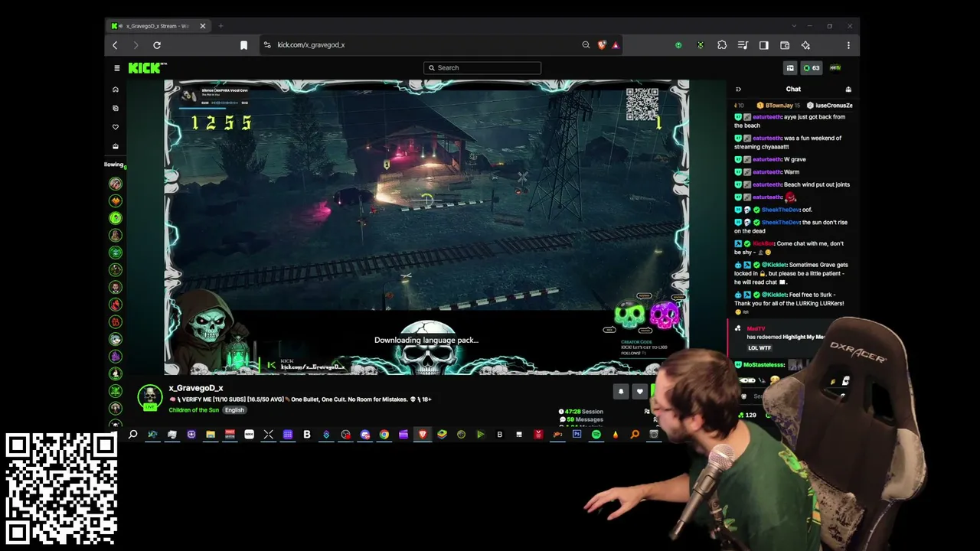Image resolution: width=980 pixels, height=551 pixels.
Task: Open the media playlist icon in toolbar
Action: [743, 45]
